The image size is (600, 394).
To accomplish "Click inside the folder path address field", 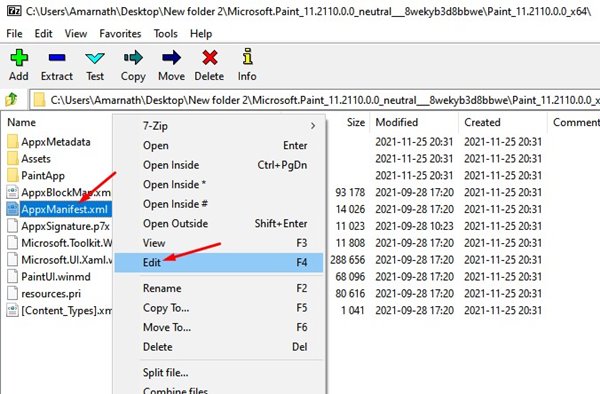I will [315, 100].
